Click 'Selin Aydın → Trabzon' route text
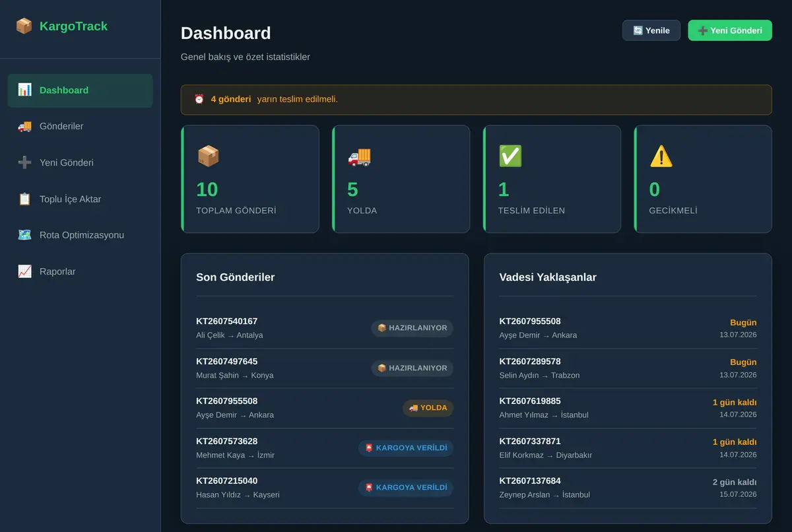Image resolution: width=792 pixels, height=532 pixels. coord(539,376)
